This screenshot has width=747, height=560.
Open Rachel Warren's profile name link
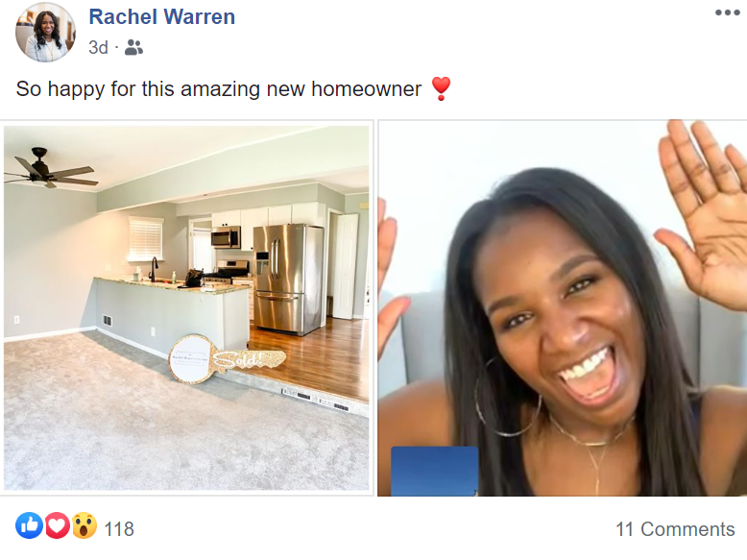coord(162,16)
